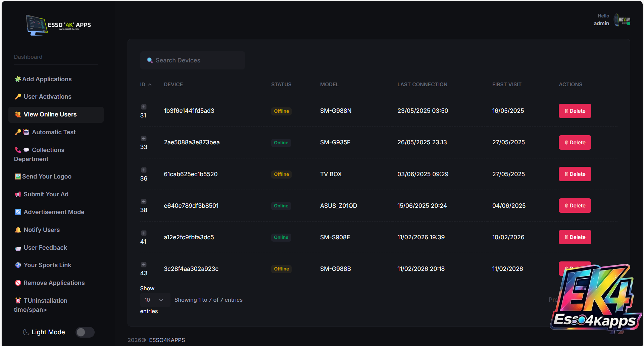Delete the TV BOX device entry
The image size is (644, 346).
pyautogui.click(x=575, y=174)
